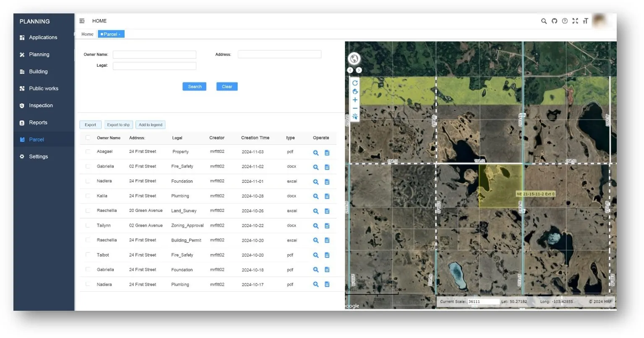644x338 pixels.
Task: Edit the Current Scale value field
Action: point(483,302)
